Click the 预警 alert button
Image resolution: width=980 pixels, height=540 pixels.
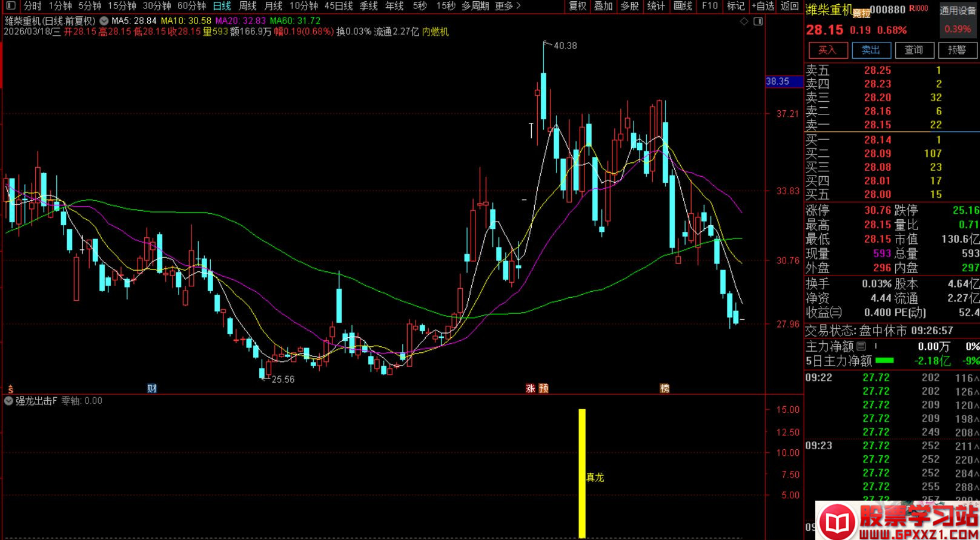pos(957,50)
